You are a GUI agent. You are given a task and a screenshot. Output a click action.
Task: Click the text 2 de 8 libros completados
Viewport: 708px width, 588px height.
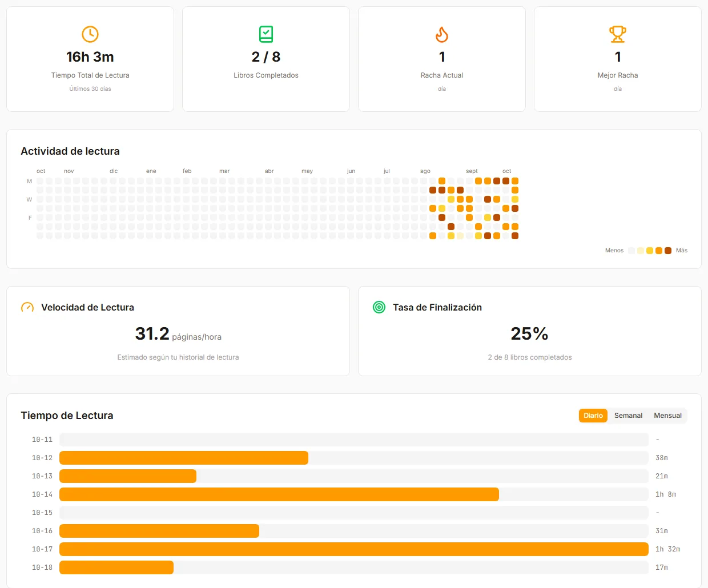click(x=530, y=357)
